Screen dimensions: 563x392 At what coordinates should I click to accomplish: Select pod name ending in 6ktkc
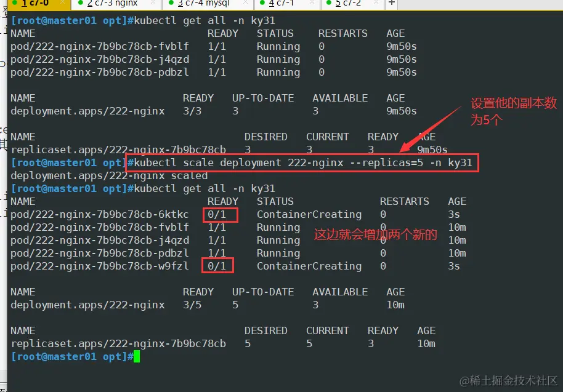tap(99, 215)
